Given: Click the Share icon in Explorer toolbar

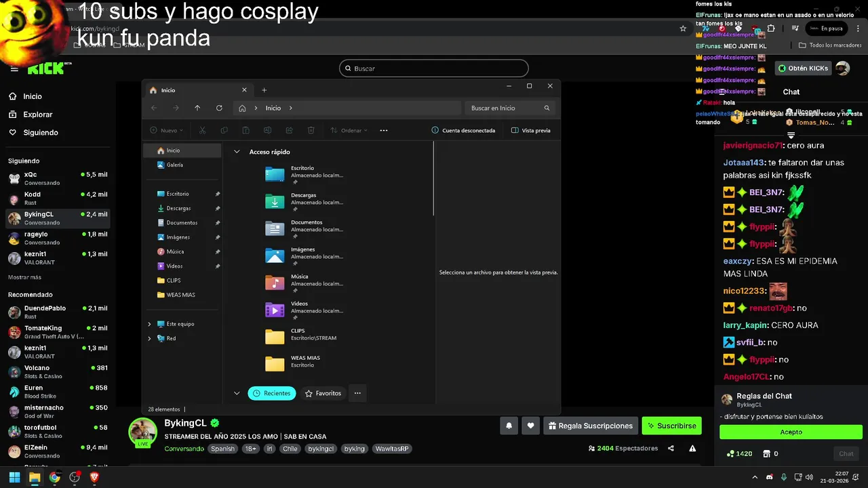Looking at the screenshot, I should pyautogui.click(x=289, y=130).
